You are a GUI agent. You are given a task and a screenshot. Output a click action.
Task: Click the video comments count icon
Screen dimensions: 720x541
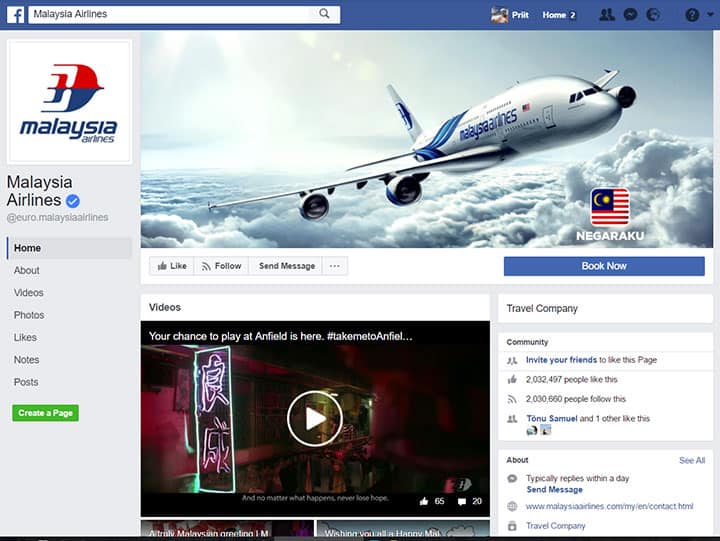coord(462,502)
